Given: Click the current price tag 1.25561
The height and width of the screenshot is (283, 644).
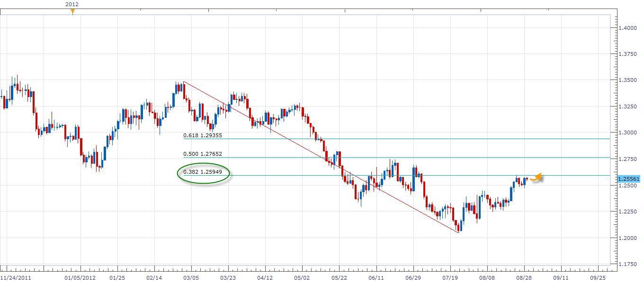Looking at the screenshot, I should click(x=629, y=179).
